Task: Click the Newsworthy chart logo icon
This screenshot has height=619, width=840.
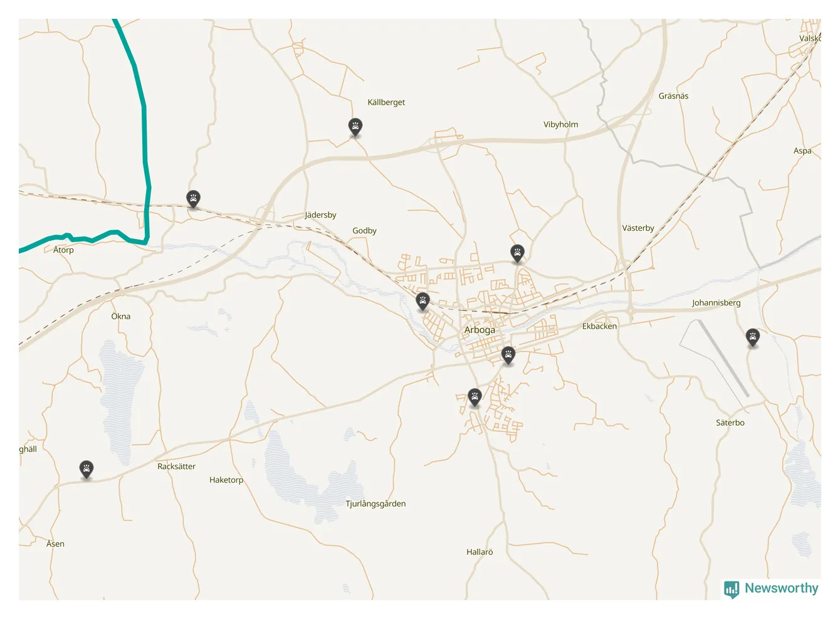Action: pos(732,590)
